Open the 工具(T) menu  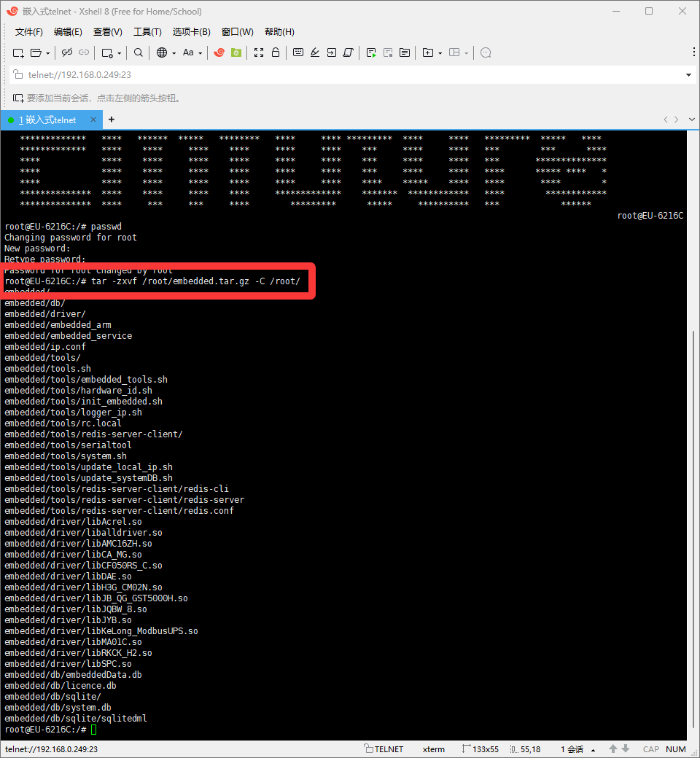pyautogui.click(x=147, y=32)
